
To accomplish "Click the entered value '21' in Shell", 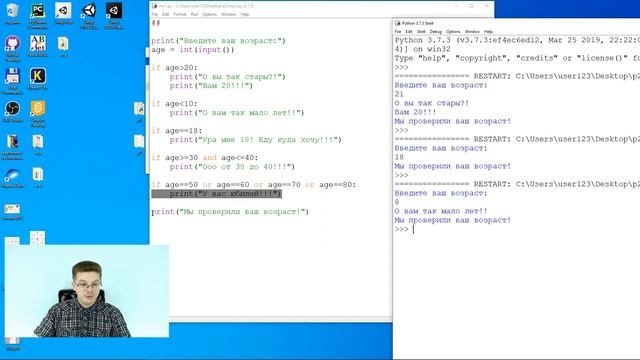I will (x=399, y=94).
